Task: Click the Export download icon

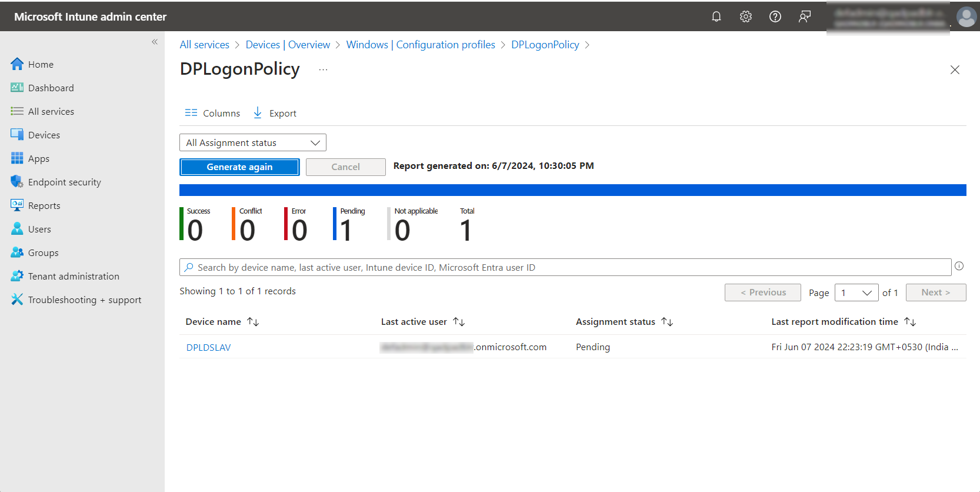Action: pyautogui.click(x=258, y=113)
